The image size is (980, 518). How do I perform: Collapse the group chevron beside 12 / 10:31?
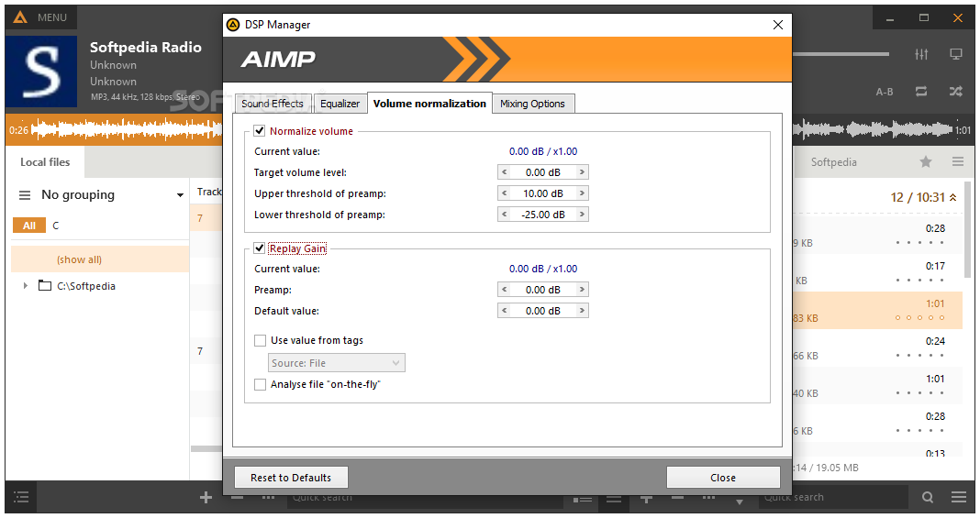[x=953, y=197]
